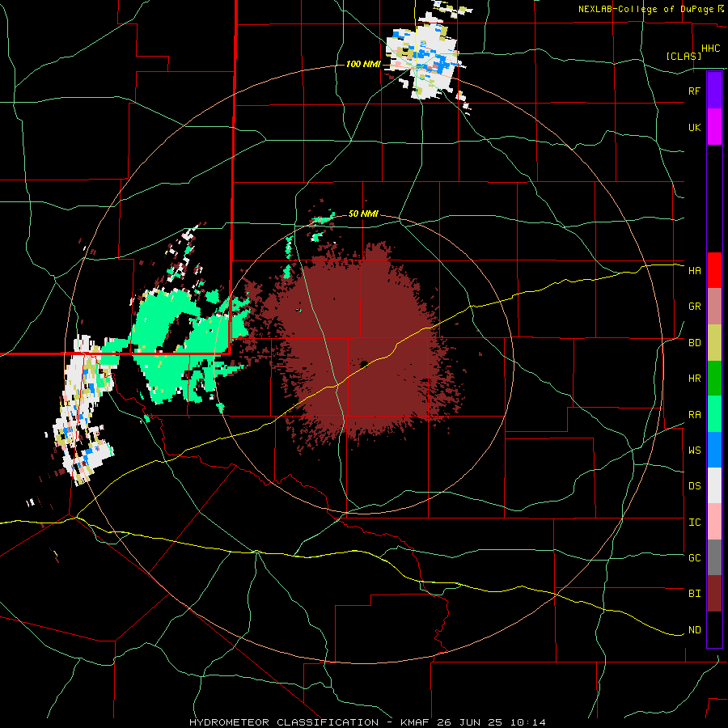Click the HR dark green legend swatch
Screen dimensions: 728x728
pyautogui.click(x=714, y=379)
